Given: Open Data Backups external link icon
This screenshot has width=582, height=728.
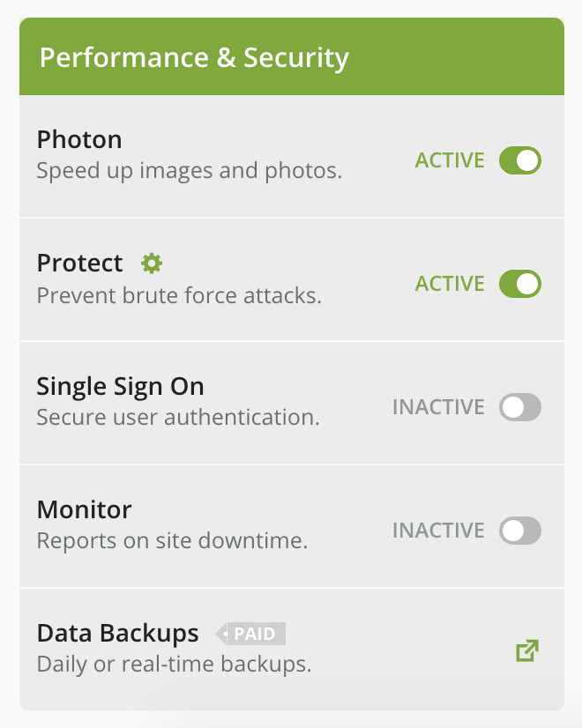Looking at the screenshot, I should tap(527, 650).
